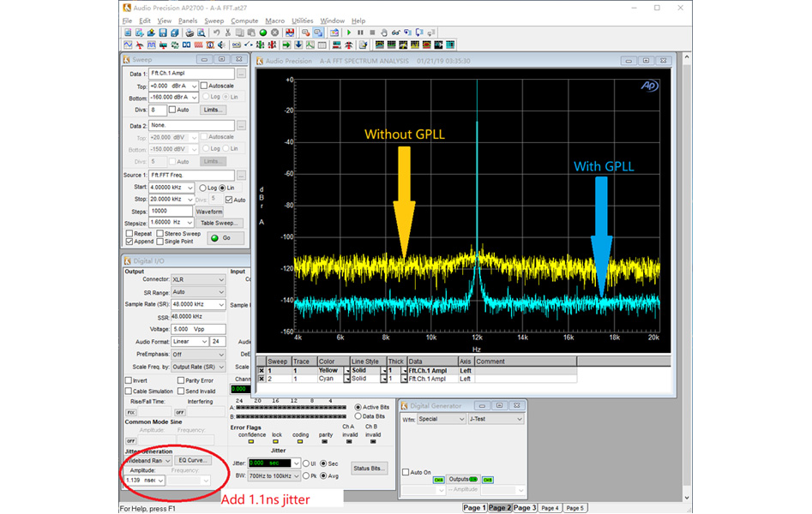
Task: Click the main window vertical scrollbar
Action: [x=687, y=278]
